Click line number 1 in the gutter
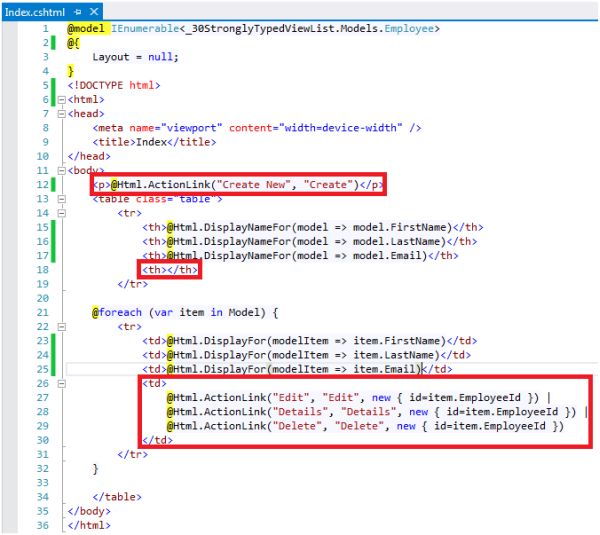The image size is (600, 535). 46,29
